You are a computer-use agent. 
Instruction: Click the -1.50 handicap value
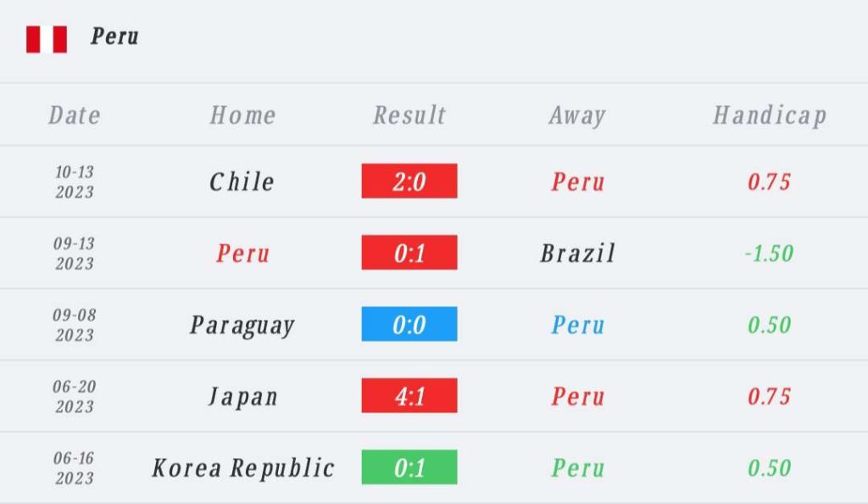pyautogui.click(x=770, y=253)
